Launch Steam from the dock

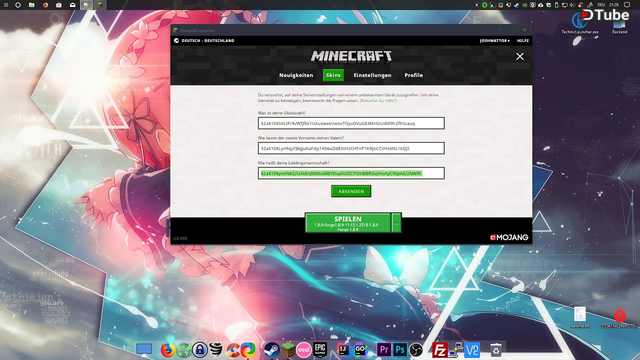[x=271, y=350]
